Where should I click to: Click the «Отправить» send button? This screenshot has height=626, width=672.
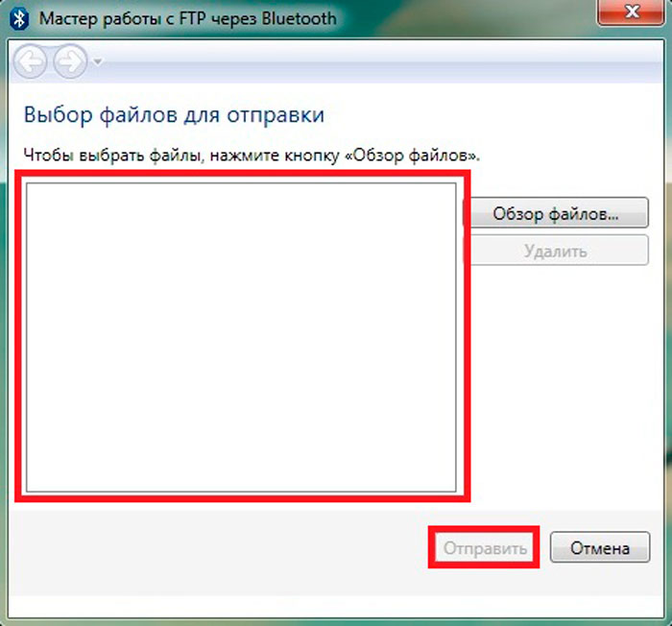[484, 547]
